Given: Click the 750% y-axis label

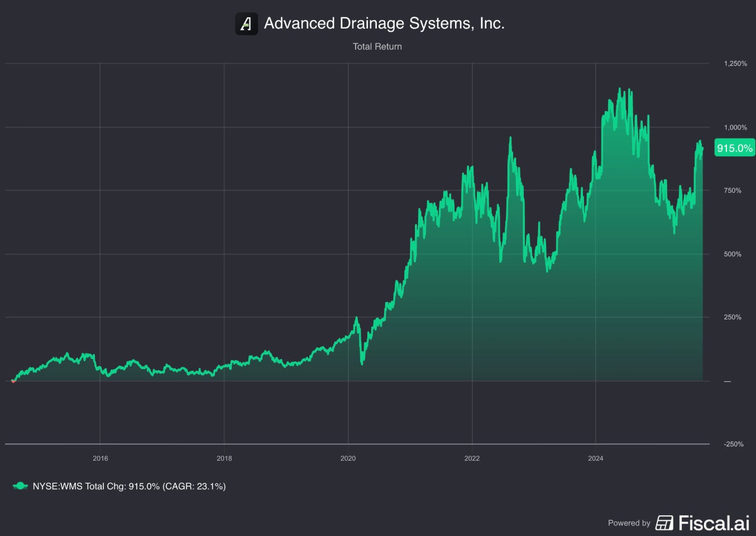Looking at the screenshot, I should 733,190.
